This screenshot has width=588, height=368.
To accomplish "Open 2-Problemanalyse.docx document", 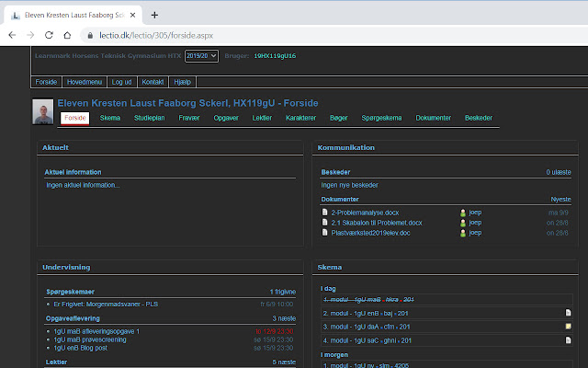I will [365, 213].
